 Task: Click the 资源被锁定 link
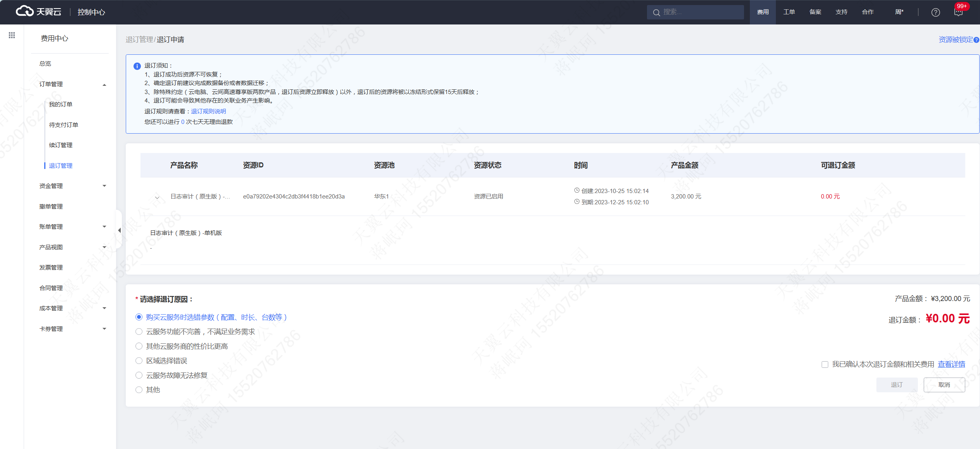tap(956, 40)
